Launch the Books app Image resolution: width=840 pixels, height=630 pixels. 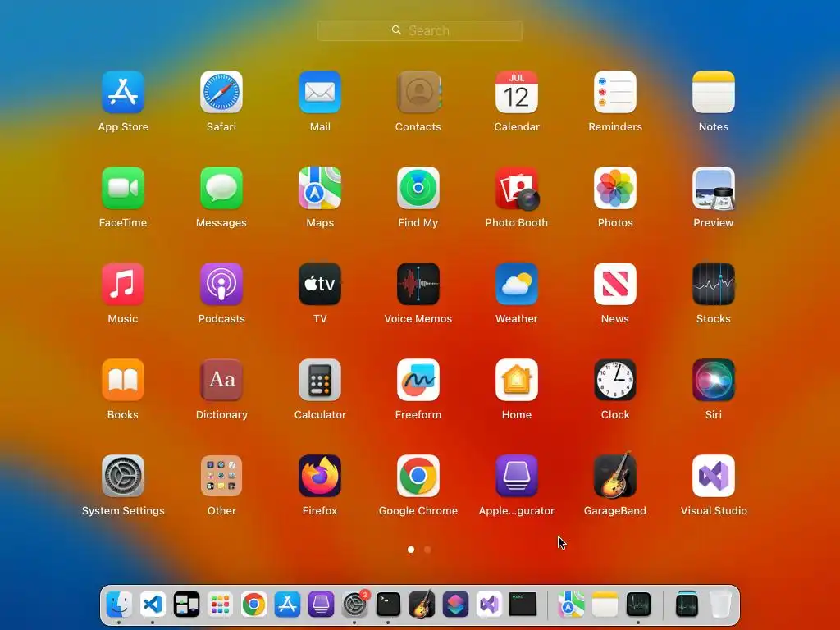[x=123, y=380]
